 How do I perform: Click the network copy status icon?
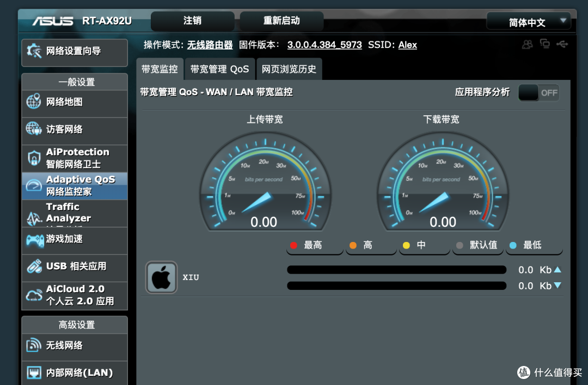tap(544, 44)
